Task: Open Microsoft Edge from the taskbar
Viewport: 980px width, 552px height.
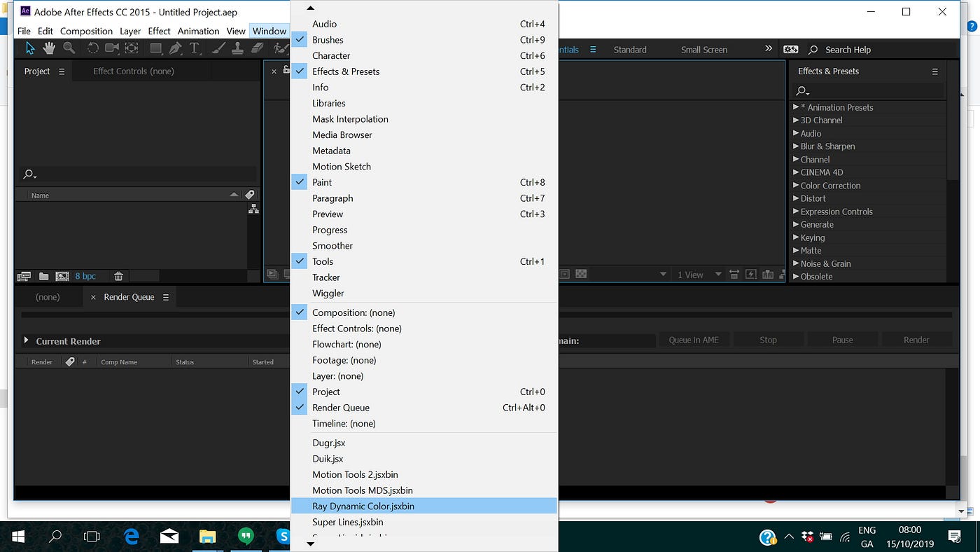Action: (132, 537)
